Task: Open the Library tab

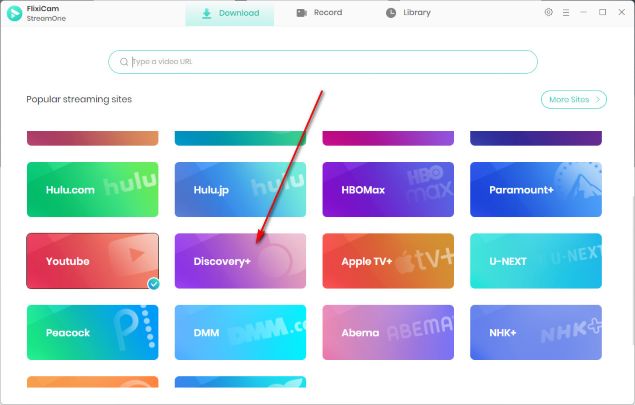Action: 408,13
